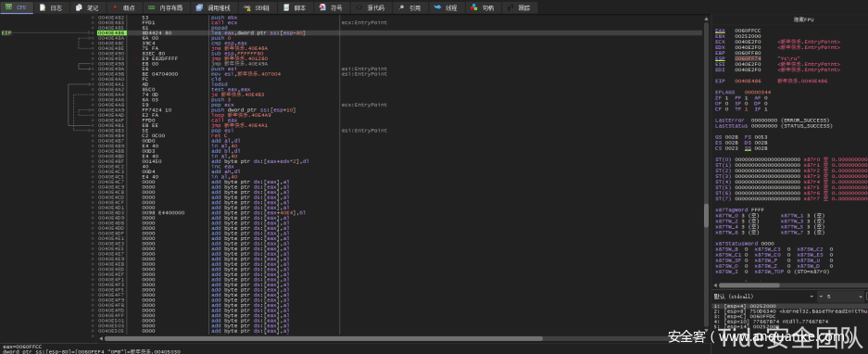This screenshot has height=354, width=868.
Task: Open the 内存布局 (Memory Map) tab icon
Action: point(152,7)
